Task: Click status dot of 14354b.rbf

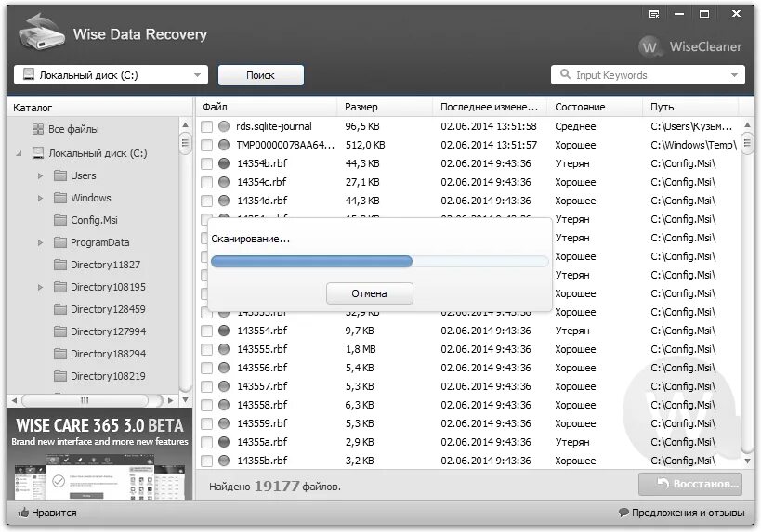Action: (x=224, y=163)
